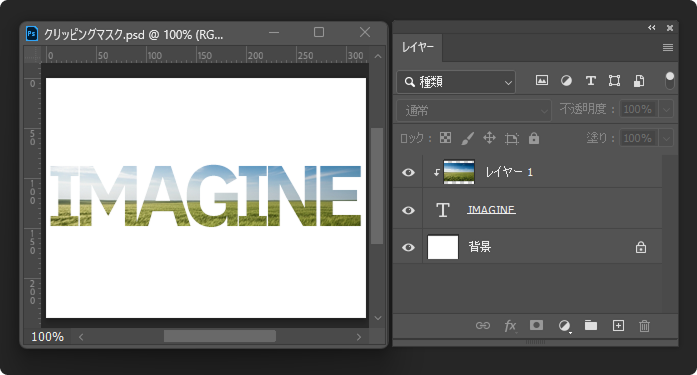Minimize the document window
Viewport: 697px width, 375px height.
pos(274,32)
